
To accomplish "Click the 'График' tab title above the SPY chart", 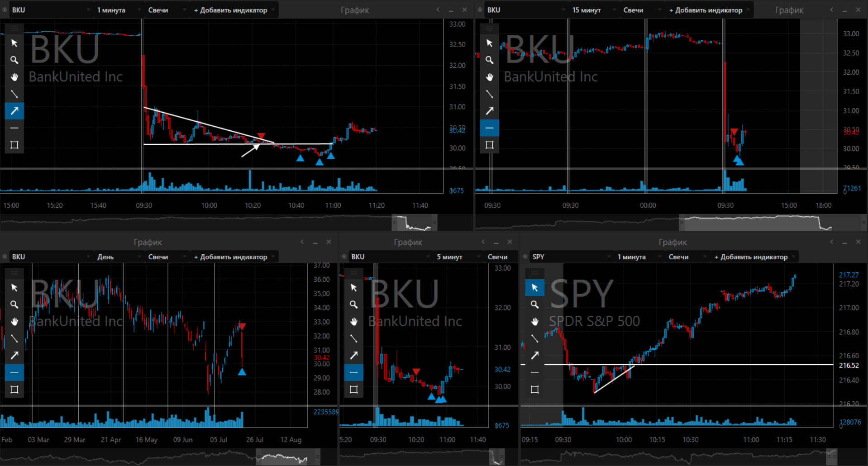I will pos(672,243).
